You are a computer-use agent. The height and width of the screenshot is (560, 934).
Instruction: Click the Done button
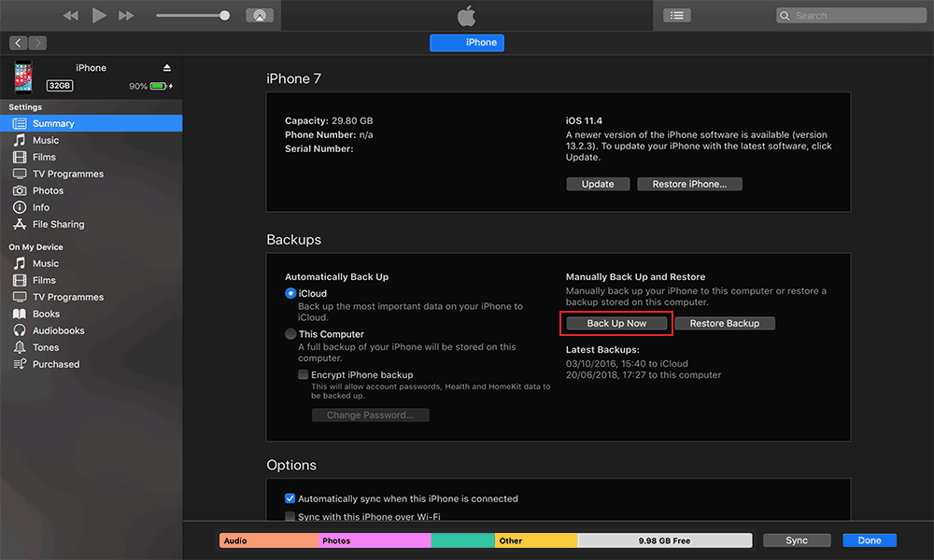pos(870,540)
